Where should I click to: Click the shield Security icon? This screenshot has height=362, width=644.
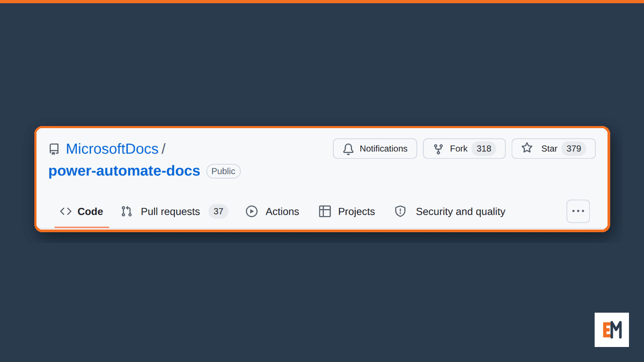400,211
